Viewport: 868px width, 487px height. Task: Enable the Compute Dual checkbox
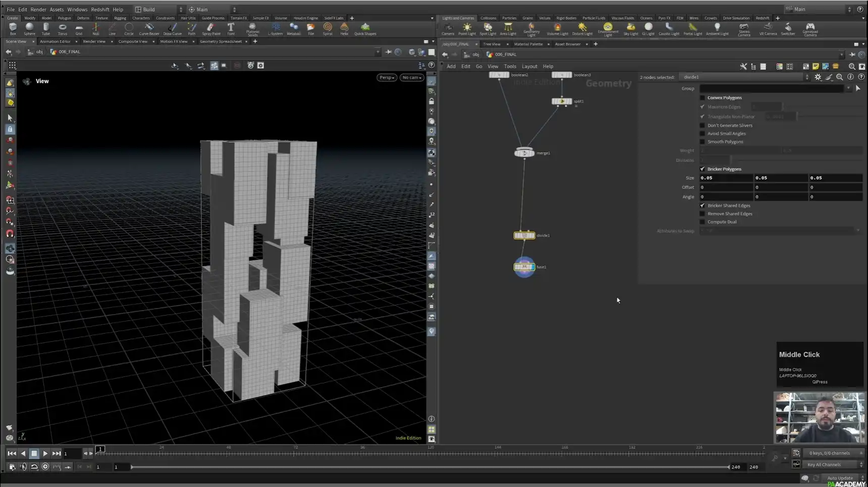click(702, 221)
